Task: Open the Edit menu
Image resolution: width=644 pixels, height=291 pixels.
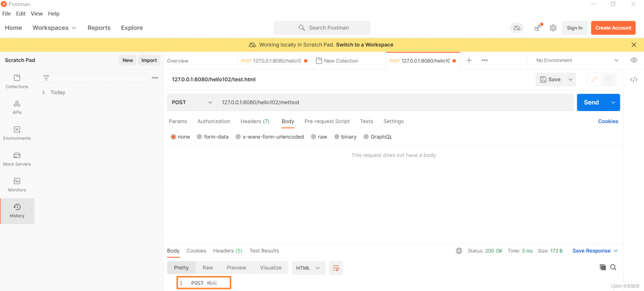Action: tap(21, 14)
